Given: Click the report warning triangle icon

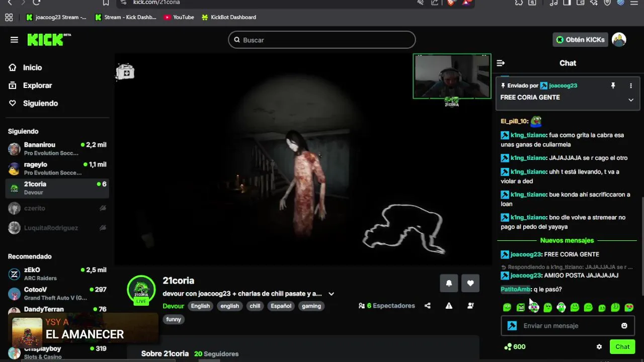Looking at the screenshot, I should pyautogui.click(x=449, y=306).
